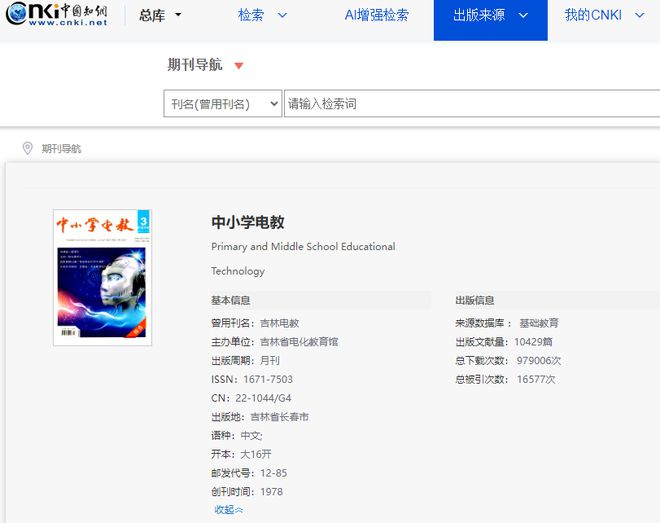660x523 pixels.
Task: Expand the chevron next to 检索
Action: click(x=282, y=16)
